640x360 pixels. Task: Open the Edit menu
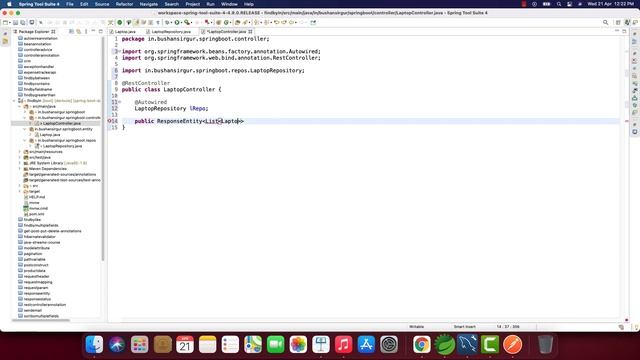84,4
